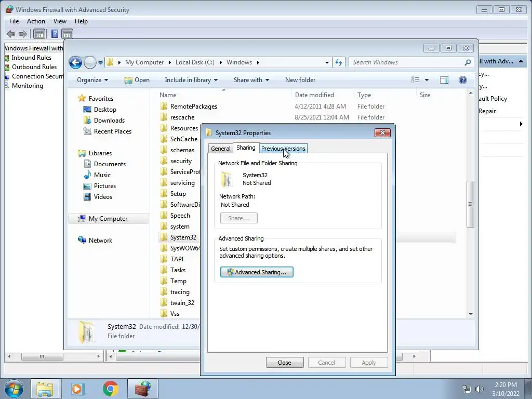Click the Advanced Sharing button
The image size is (532, 399).
257,272
